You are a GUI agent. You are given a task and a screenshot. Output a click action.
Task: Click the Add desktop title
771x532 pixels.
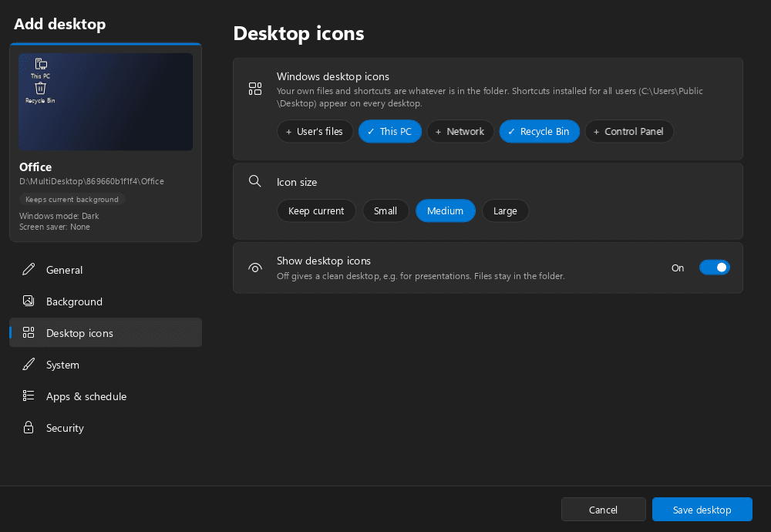tap(59, 24)
